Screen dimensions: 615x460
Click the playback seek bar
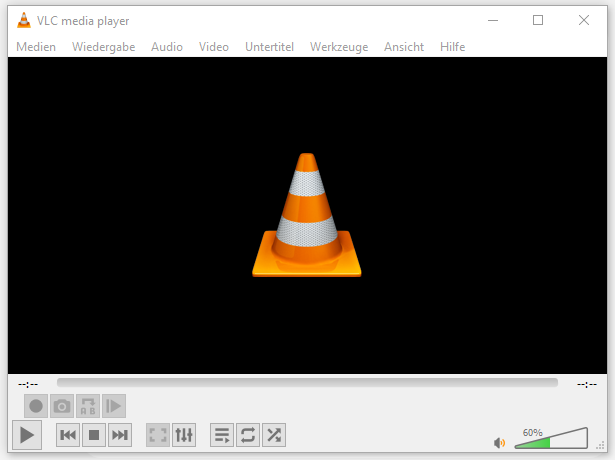pos(307,382)
